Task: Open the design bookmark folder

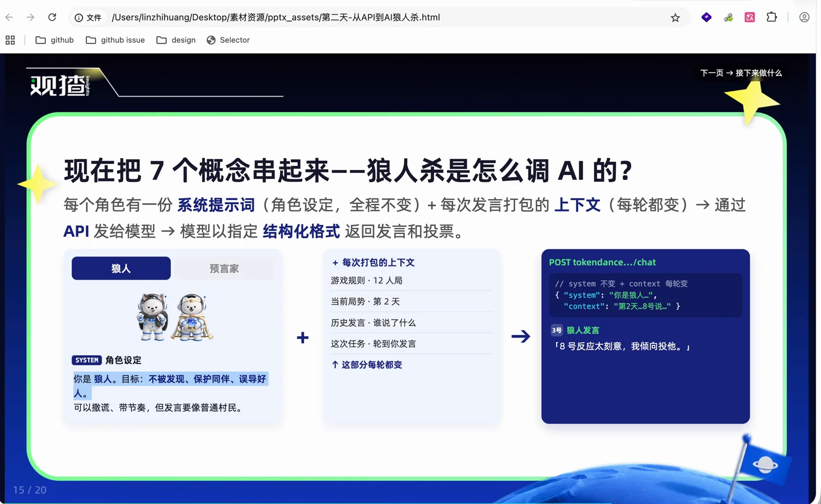Action: pos(176,40)
